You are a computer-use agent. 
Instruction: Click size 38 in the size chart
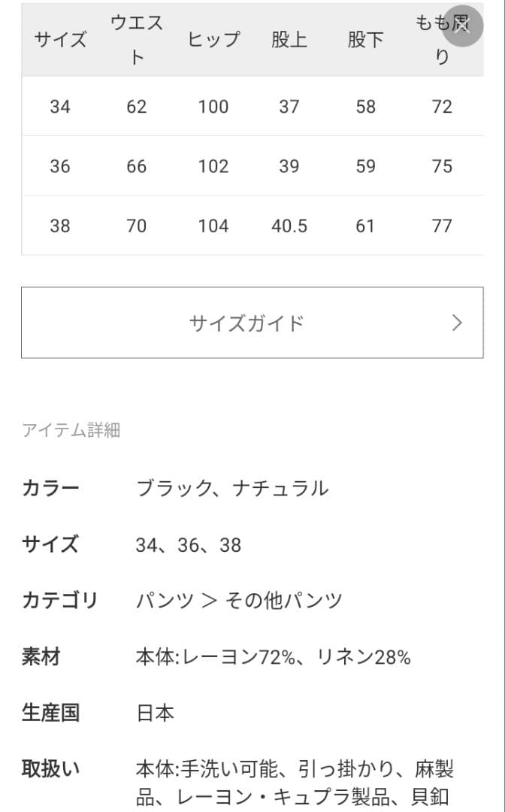click(x=60, y=226)
